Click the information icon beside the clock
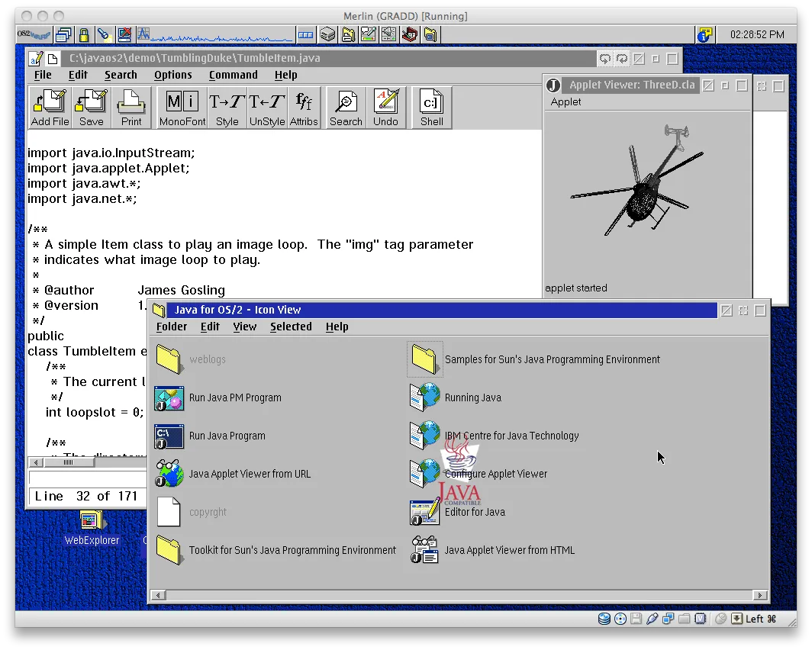 [x=704, y=34]
